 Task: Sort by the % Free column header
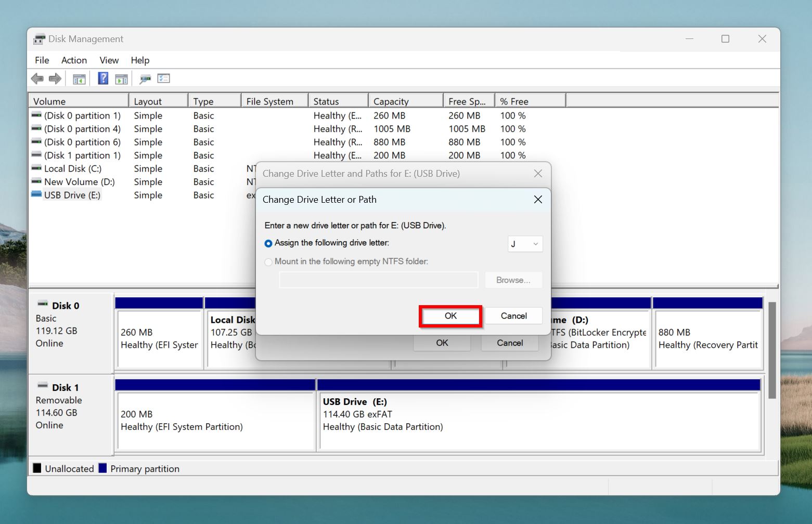click(x=531, y=101)
